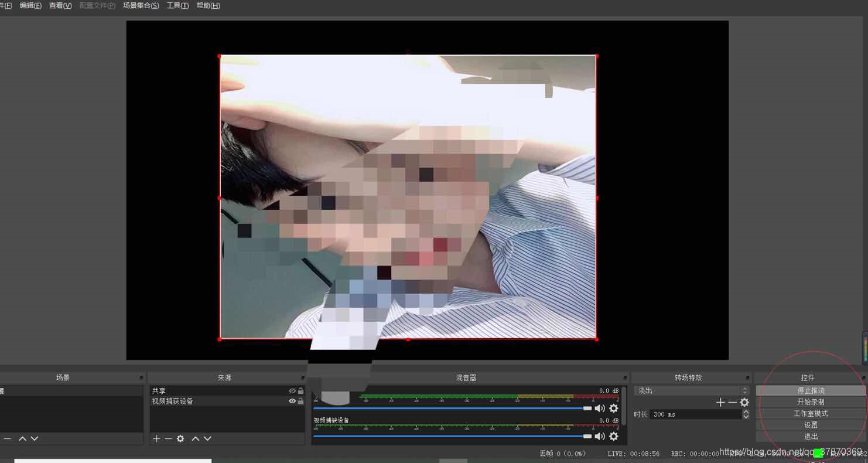The height and width of the screenshot is (463, 868).
Task: Click the 视频捕获设备 label in the mixer
Action: pos(332,420)
